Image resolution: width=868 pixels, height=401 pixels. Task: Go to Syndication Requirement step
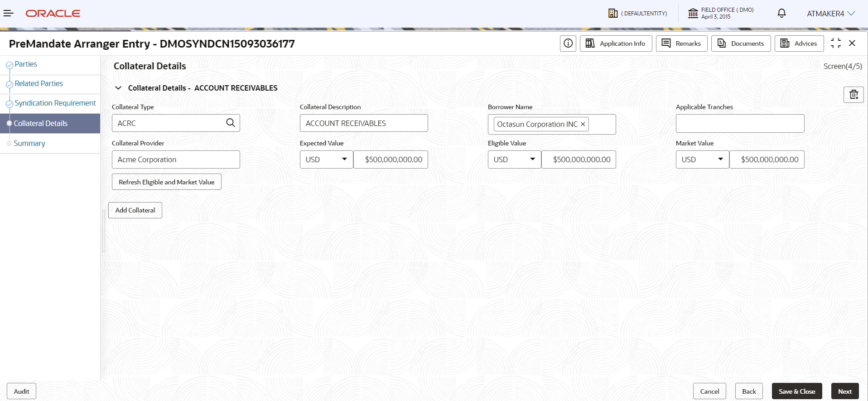tap(55, 103)
